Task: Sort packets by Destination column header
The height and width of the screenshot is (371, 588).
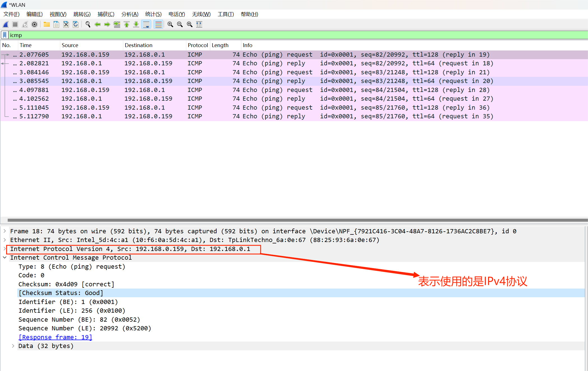Action: click(155, 45)
